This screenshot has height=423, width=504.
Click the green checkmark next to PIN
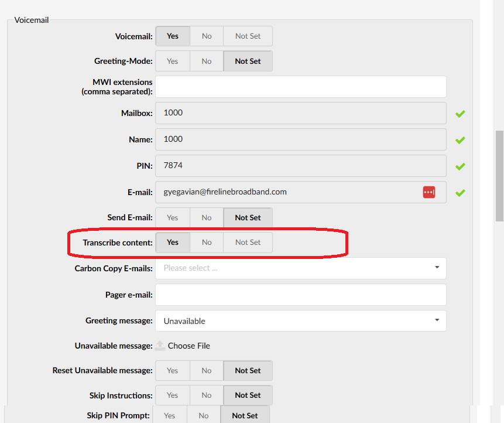click(460, 166)
